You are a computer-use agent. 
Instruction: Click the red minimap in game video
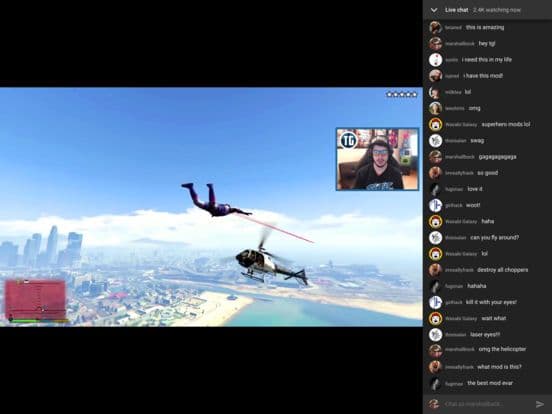point(35,299)
